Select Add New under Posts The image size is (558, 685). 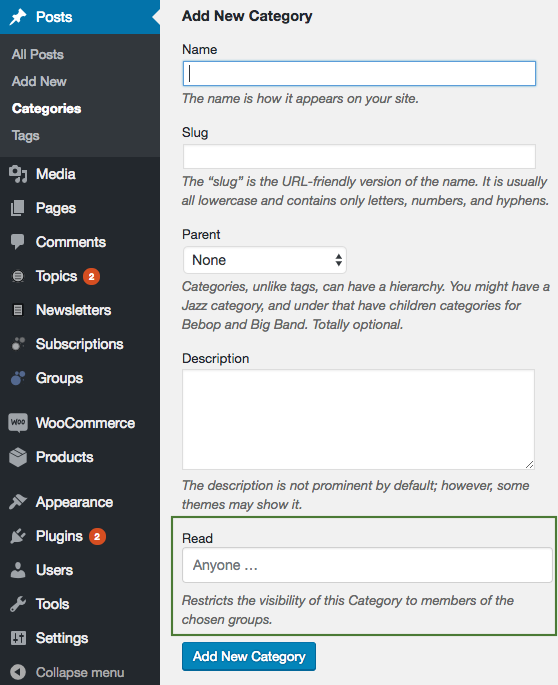point(39,82)
